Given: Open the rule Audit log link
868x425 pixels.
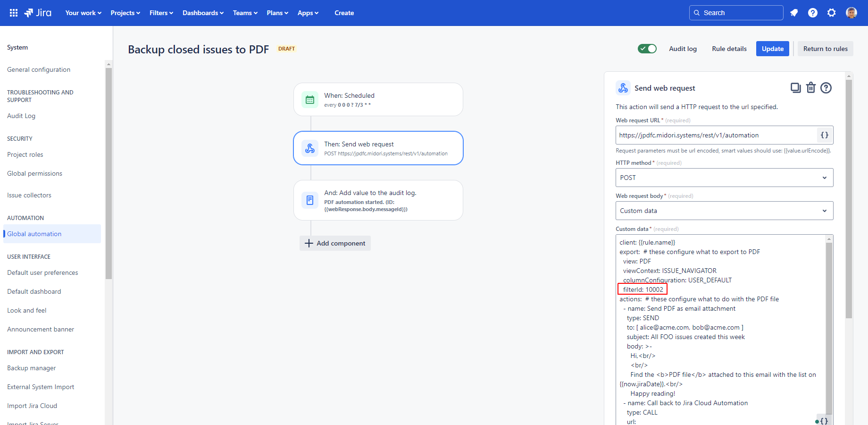Looking at the screenshot, I should point(683,49).
